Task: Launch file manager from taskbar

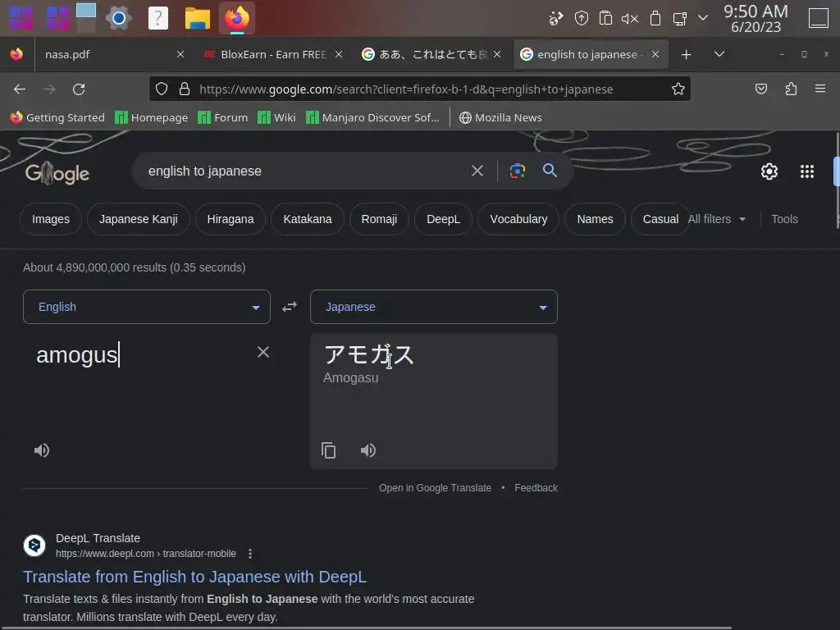Action: [x=197, y=18]
